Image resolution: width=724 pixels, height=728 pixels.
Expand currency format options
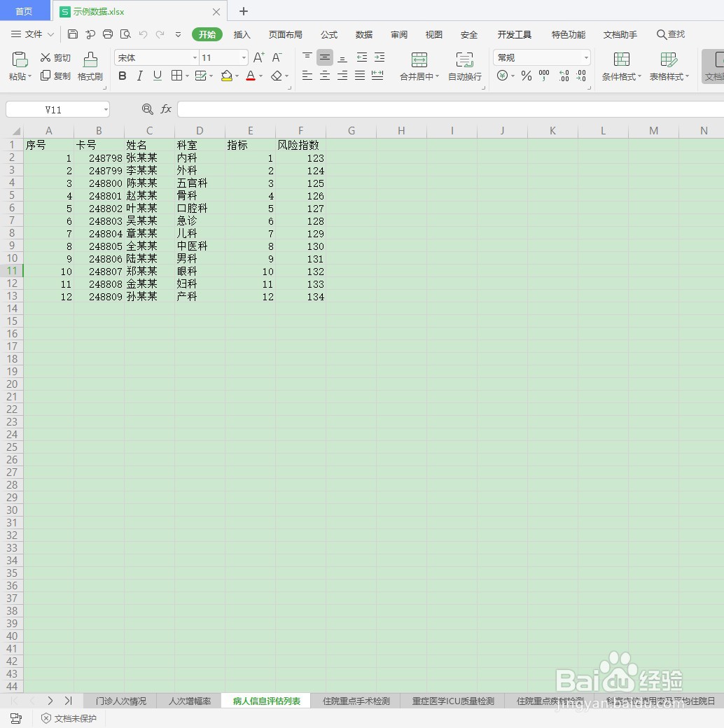point(513,76)
